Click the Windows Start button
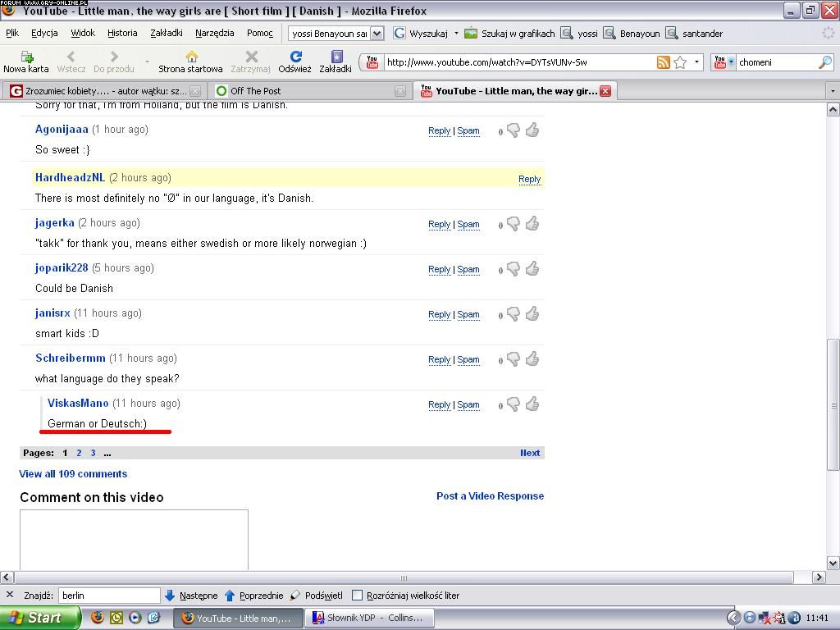The height and width of the screenshot is (630, 840). (x=39, y=618)
